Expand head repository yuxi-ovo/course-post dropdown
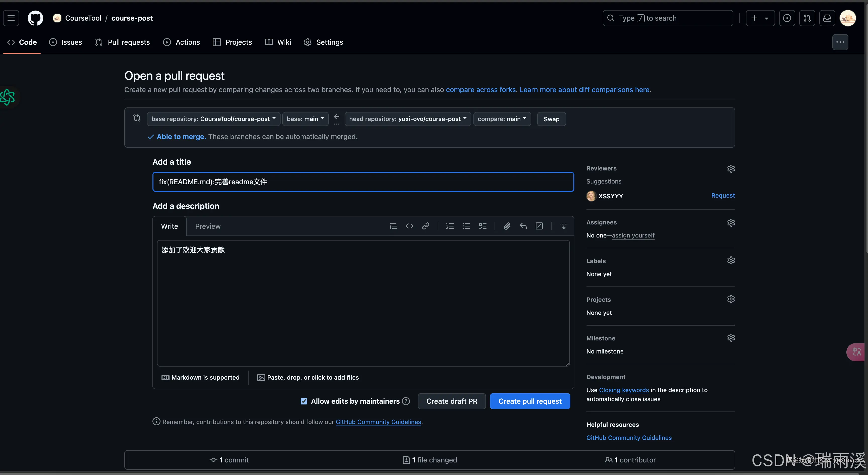 (x=407, y=119)
